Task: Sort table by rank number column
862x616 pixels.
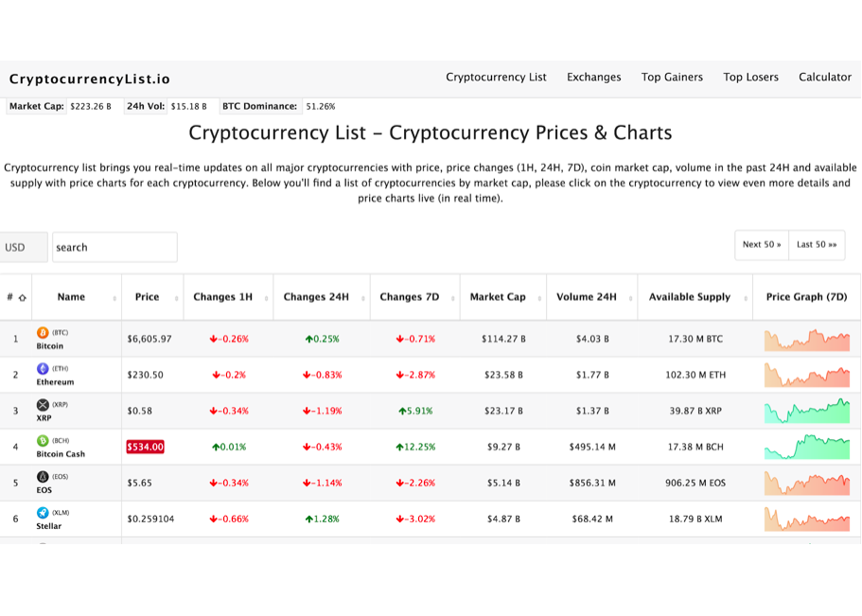Action: (x=16, y=297)
